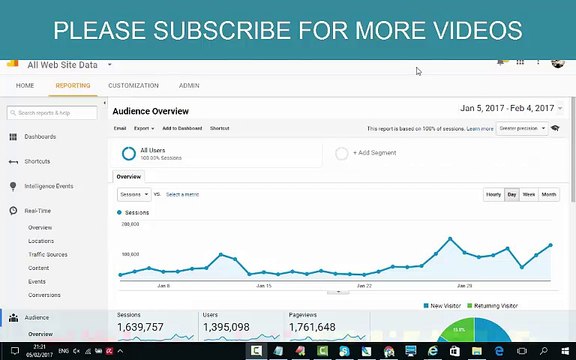This screenshot has height=360, width=576.
Task: Open Microsoft Edge from the taskbar
Action: tap(499, 351)
